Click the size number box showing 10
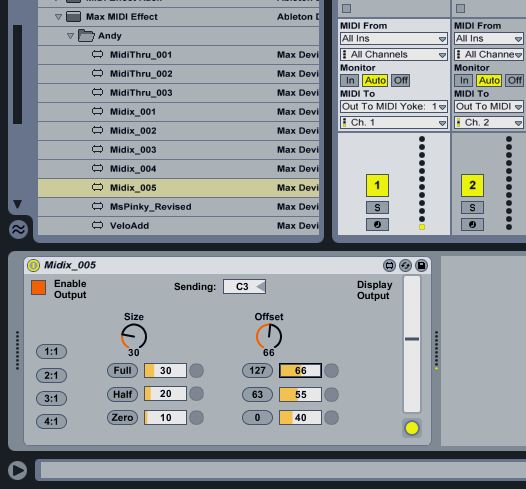Viewport: 526px width, 489px height. pos(165,418)
